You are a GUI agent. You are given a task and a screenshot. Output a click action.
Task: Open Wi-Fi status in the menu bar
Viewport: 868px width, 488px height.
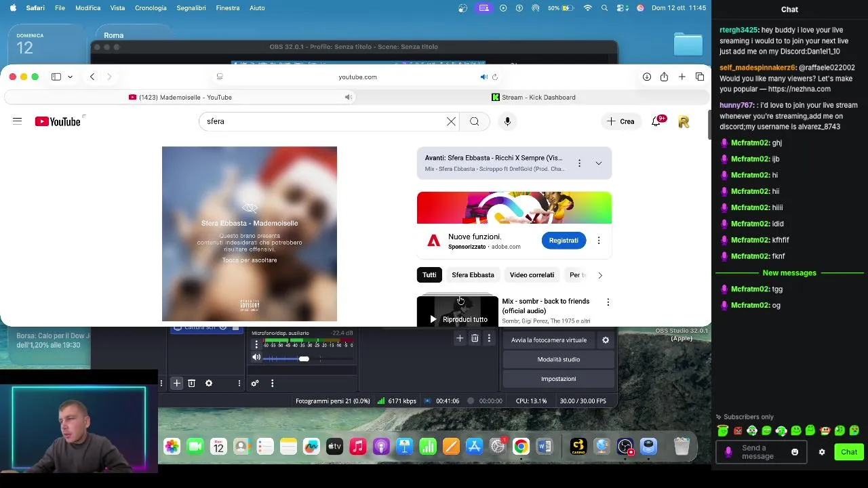[588, 8]
